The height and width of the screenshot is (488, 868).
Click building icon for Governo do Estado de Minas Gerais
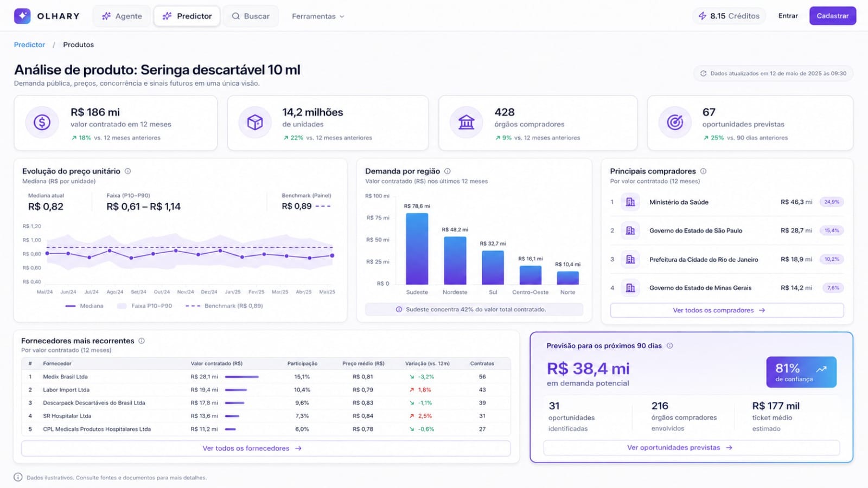pyautogui.click(x=630, y=288)
